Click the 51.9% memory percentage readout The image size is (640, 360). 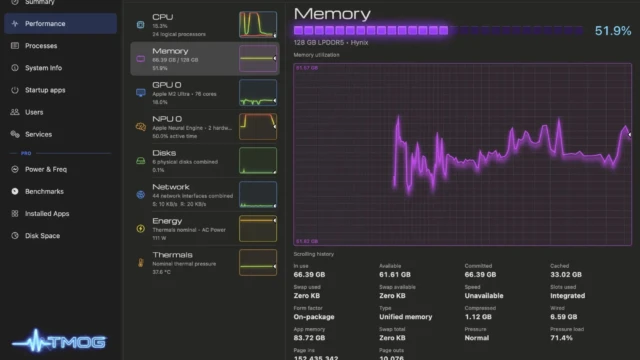pos(613,31)
